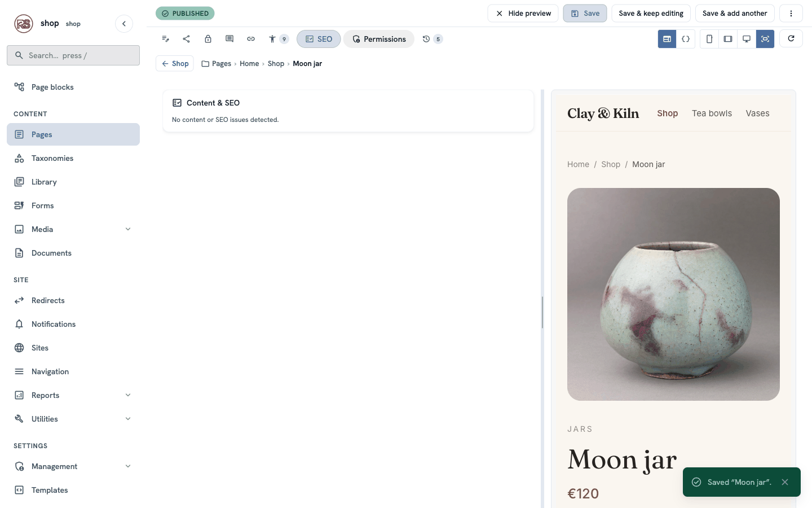Image resolution: width=812 pixels, height=508 pixels.
Task: Click the edit content pencil-list icon
Action: 165,39
